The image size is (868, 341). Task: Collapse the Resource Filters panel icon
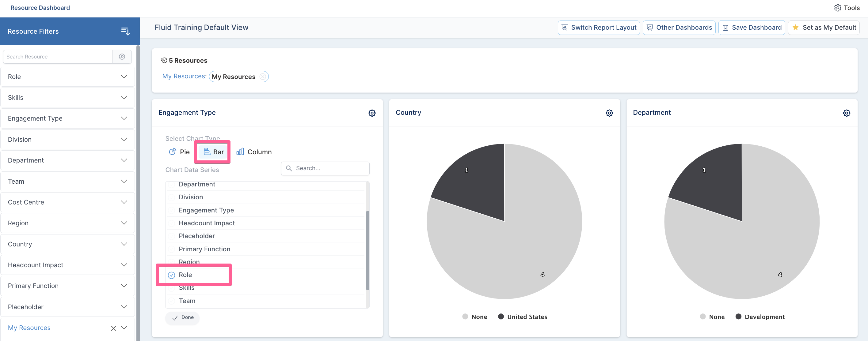point(125,31)
